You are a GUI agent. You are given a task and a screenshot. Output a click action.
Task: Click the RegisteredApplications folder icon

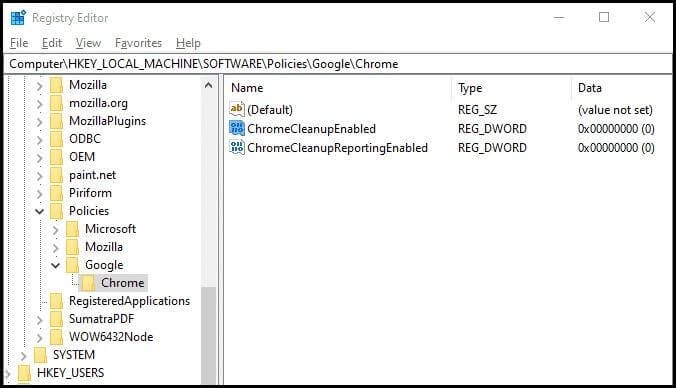point(56,301)
